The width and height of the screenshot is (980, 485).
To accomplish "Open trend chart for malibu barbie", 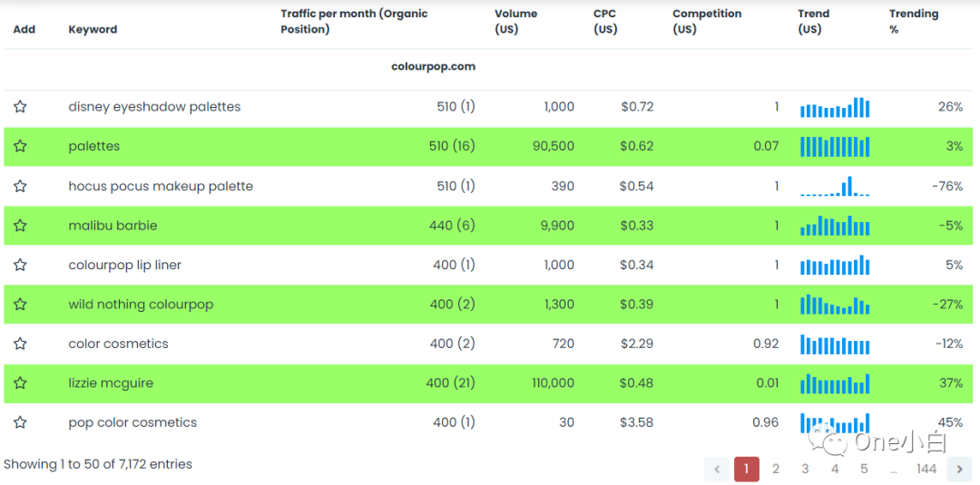I will 835,226.
